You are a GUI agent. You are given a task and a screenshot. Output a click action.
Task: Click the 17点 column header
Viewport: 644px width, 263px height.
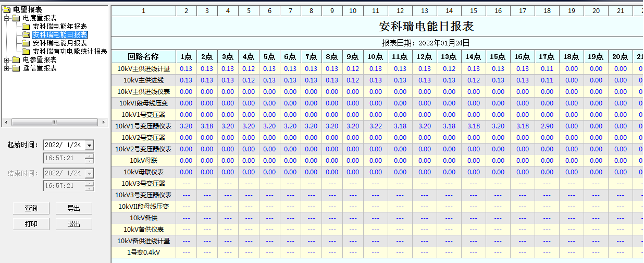pyautogui.click(x=547, y=57)
